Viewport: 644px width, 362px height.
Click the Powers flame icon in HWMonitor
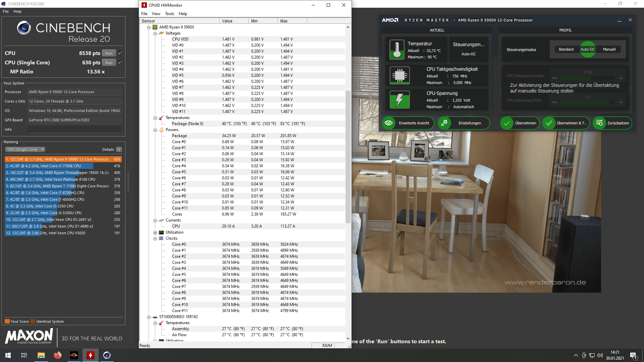click(x=161, y=130)
